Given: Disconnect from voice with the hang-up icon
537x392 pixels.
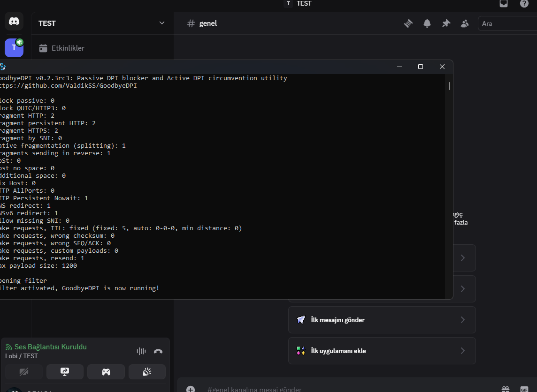Looking at the screenshot, I should coord(158,351).
